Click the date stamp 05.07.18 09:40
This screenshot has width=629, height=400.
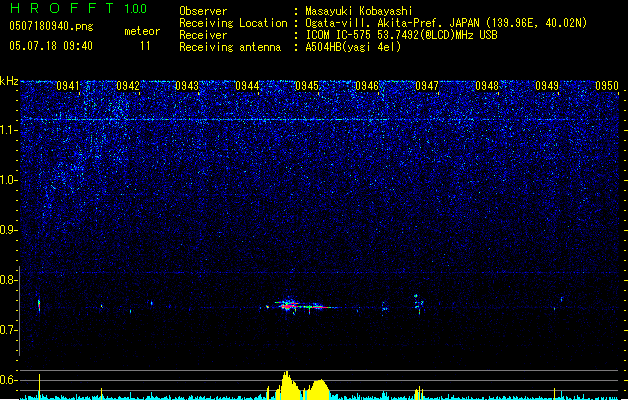coord(51,46)
